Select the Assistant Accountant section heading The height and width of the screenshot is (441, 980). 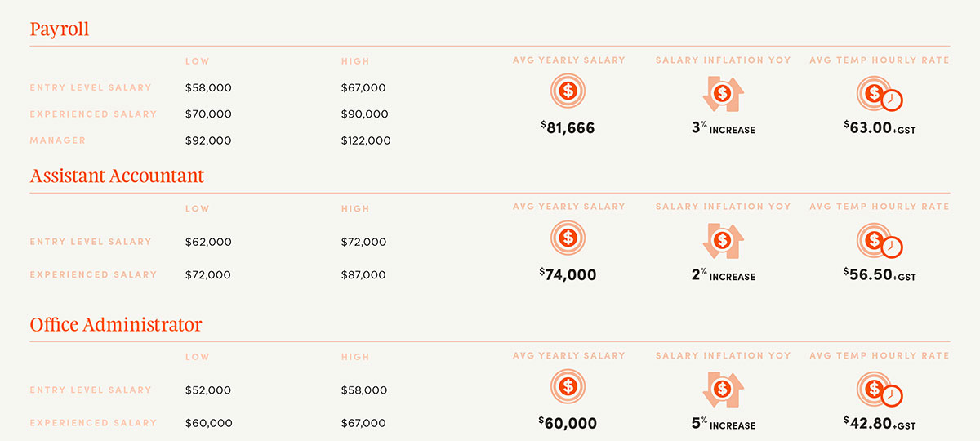pos(117,176)
